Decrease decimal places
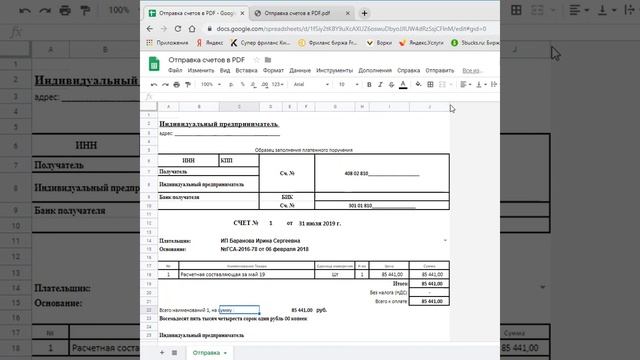 tap(253, 84)
